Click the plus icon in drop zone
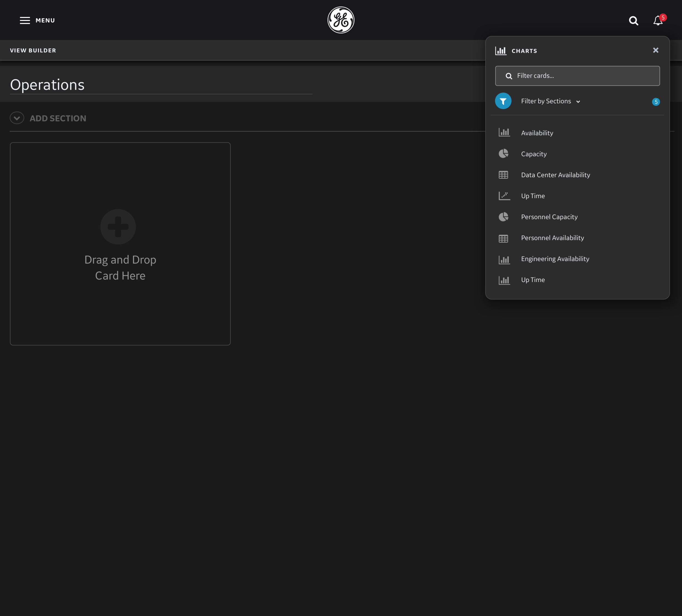 click(x=118, y=227)
